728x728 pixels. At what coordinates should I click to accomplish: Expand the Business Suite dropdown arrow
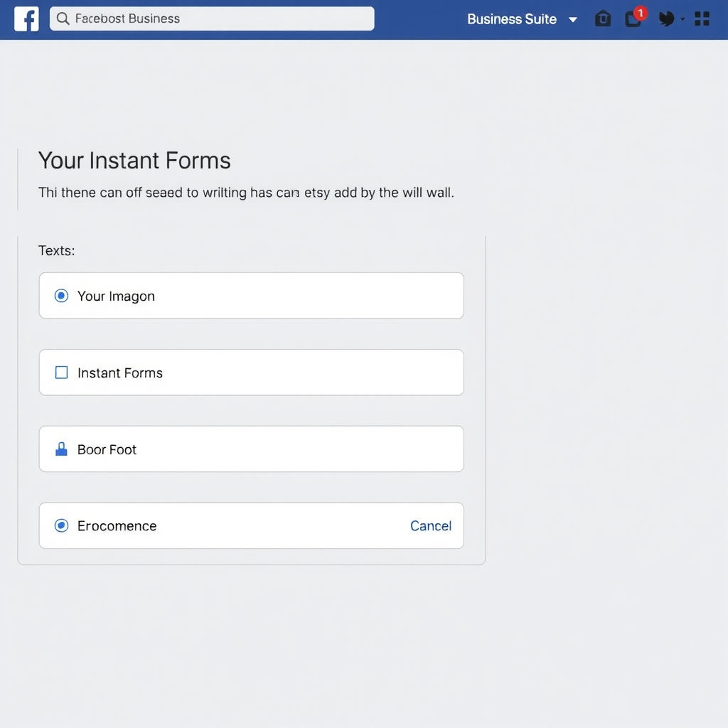point(573,19)
